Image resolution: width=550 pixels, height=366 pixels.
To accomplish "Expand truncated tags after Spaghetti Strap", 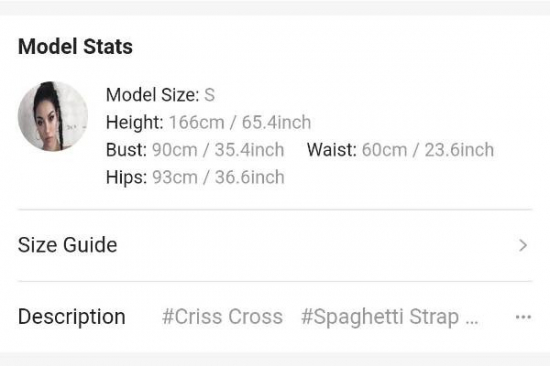I will click(472, 322).
